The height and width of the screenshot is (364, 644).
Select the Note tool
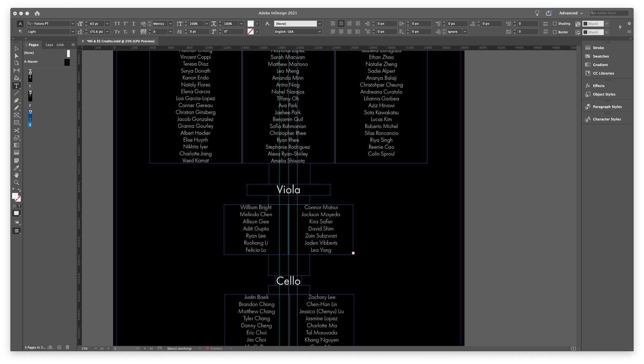[16, 161]
